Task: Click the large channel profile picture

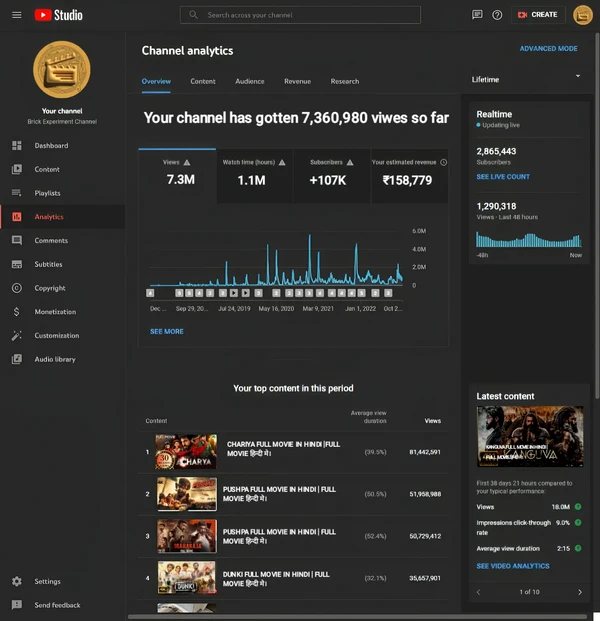Action: pyautogui.click(x=62, y=70)
